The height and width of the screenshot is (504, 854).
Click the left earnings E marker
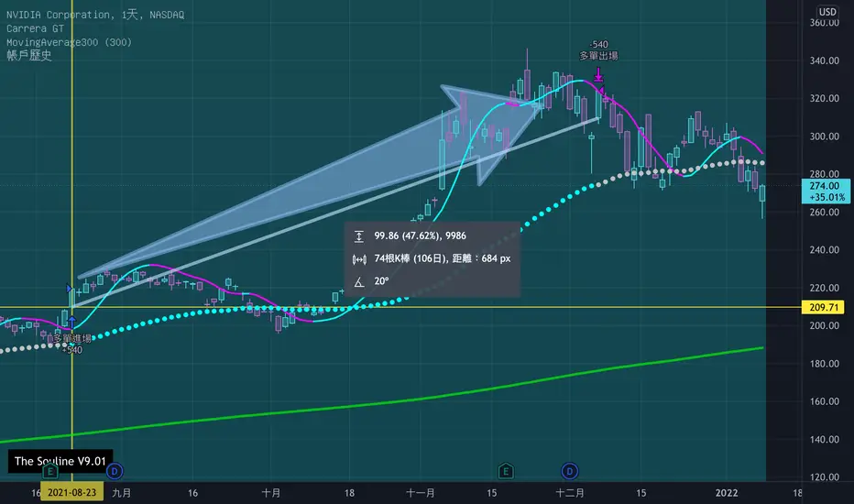pyautogui.click(x=50, y=471)
